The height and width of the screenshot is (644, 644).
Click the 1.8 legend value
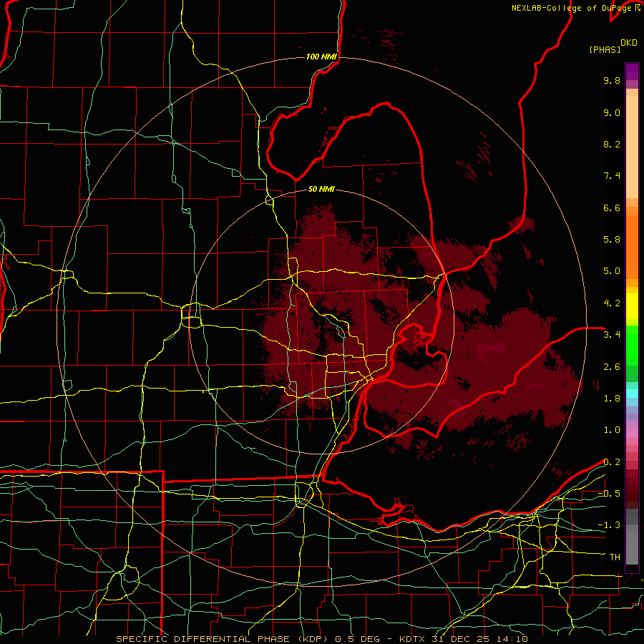pos(612,399)
